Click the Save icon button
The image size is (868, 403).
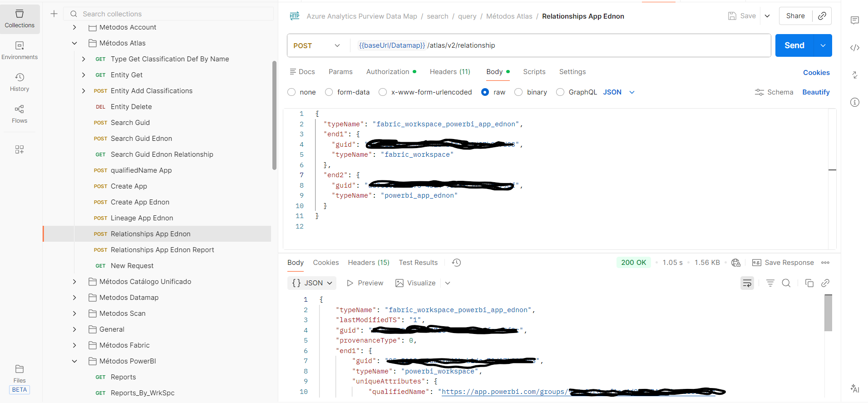pos(742,16)
